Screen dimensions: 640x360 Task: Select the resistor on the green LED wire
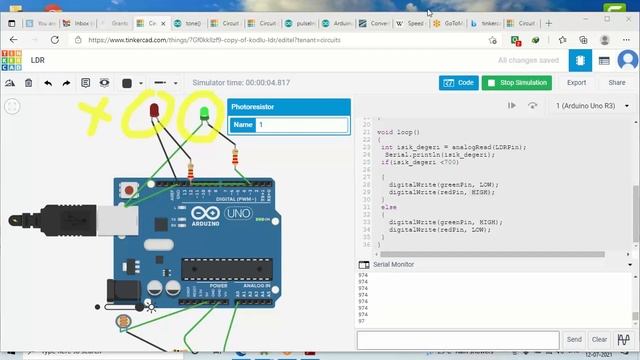235,157
